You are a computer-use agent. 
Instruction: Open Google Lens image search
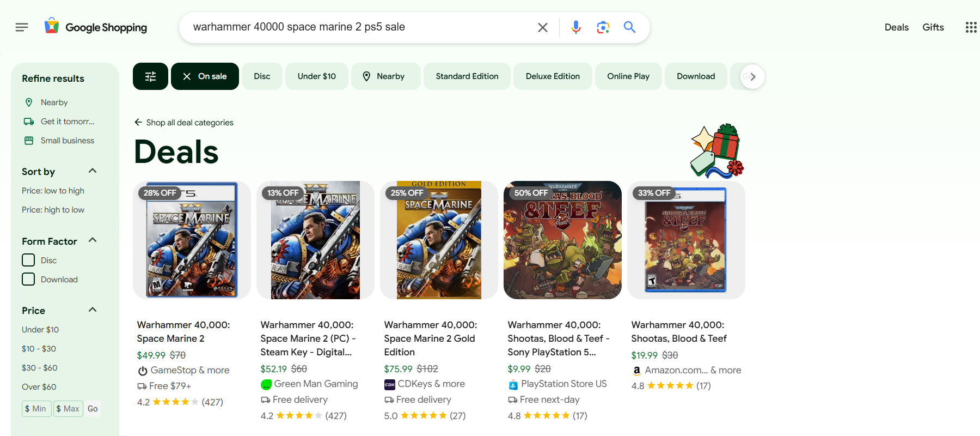[x=603, y=27]
